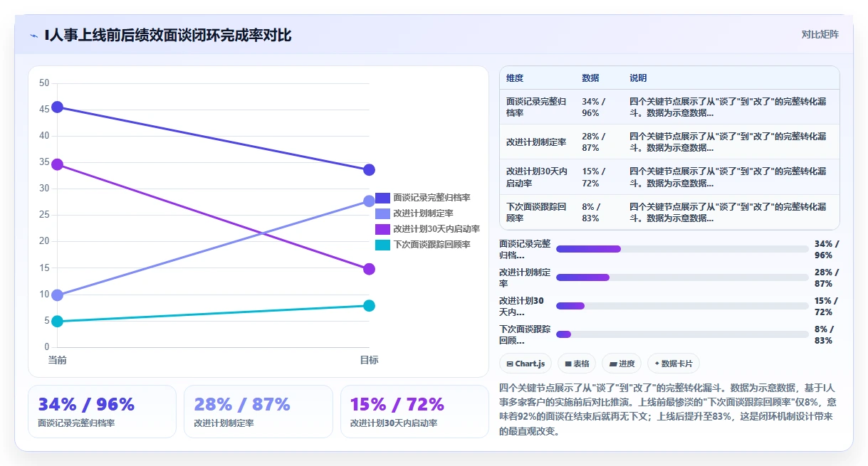Click the 目标 x-axis label
This screenshot has width=868, height=466.
click(x=369, y=360)
